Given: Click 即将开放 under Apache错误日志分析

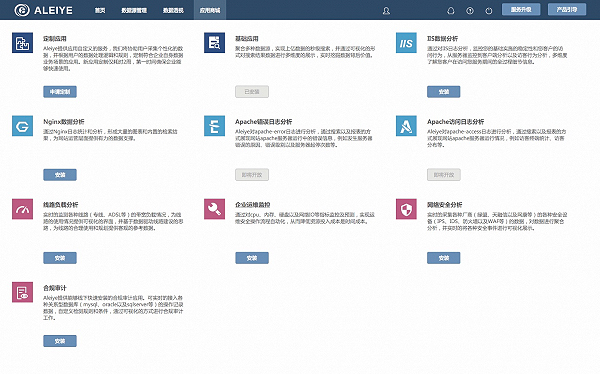Looking at the screenshot, I should point(252,175).
